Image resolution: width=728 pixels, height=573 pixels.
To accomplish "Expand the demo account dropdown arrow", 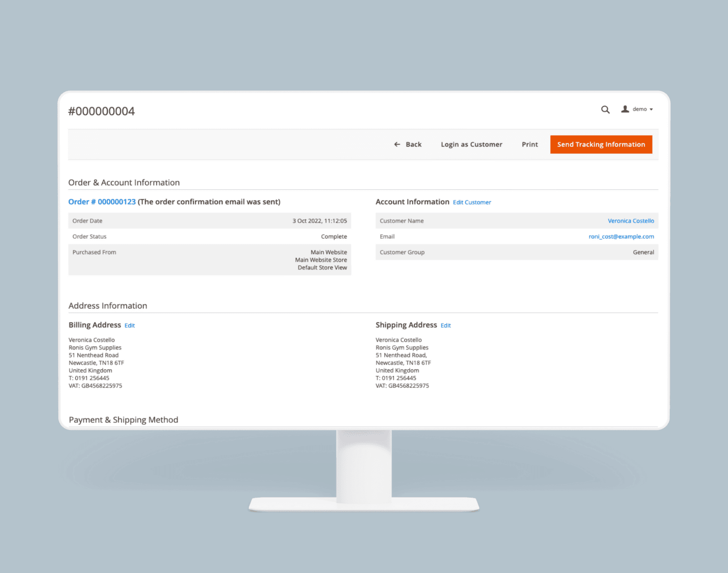I will (x=651, y=110).
